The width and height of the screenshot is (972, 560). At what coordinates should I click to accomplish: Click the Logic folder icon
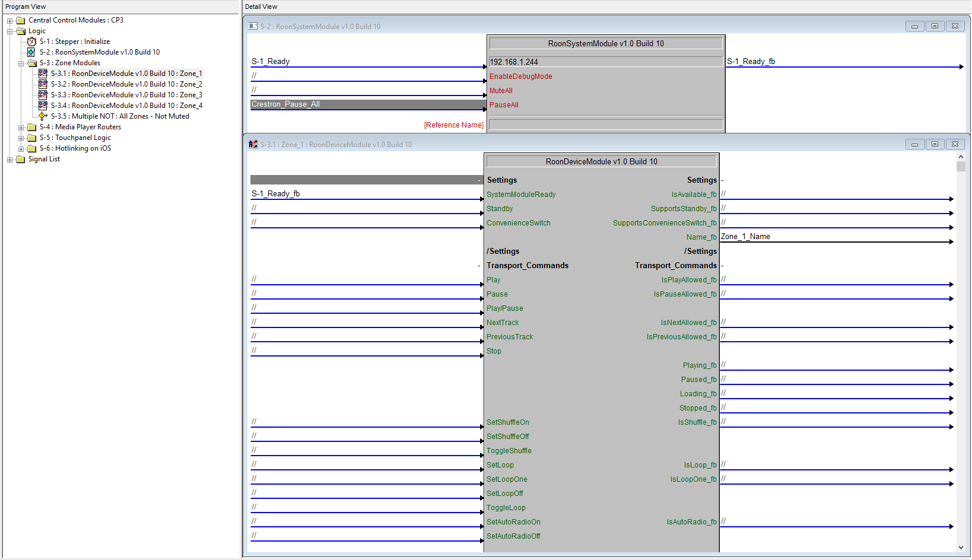21,31
